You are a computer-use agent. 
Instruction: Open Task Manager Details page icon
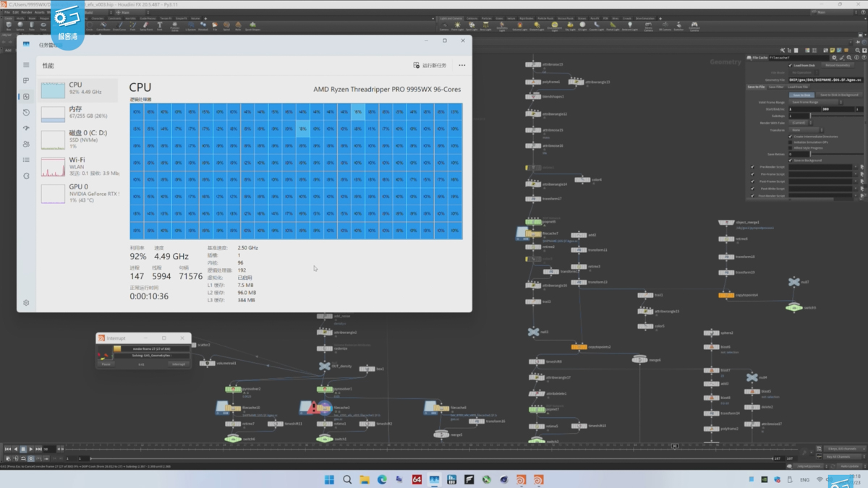(26, 160)
